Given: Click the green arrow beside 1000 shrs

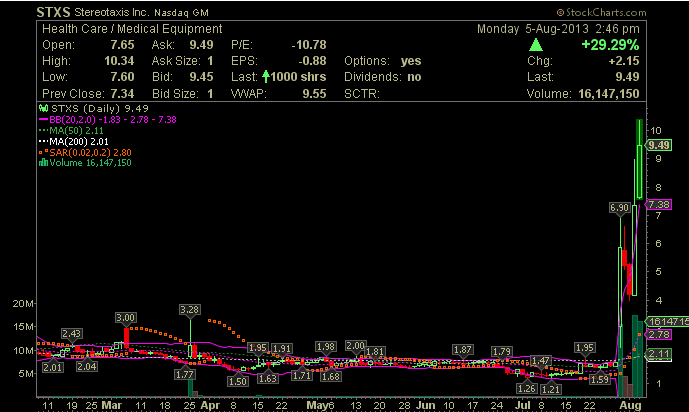Looking at the screenshot, I should click(266, 76).
